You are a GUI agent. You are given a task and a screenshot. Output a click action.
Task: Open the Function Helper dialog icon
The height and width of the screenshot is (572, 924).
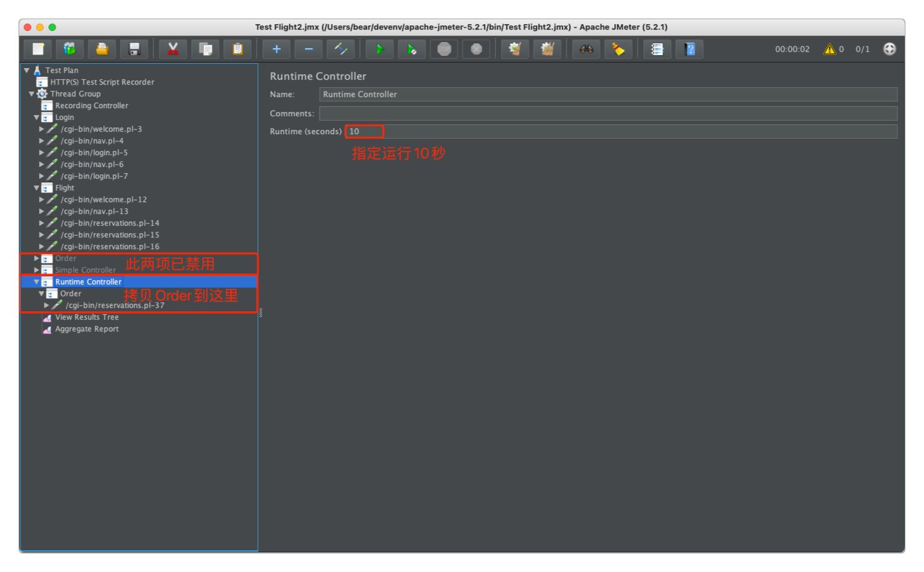[x=657, y=49]
